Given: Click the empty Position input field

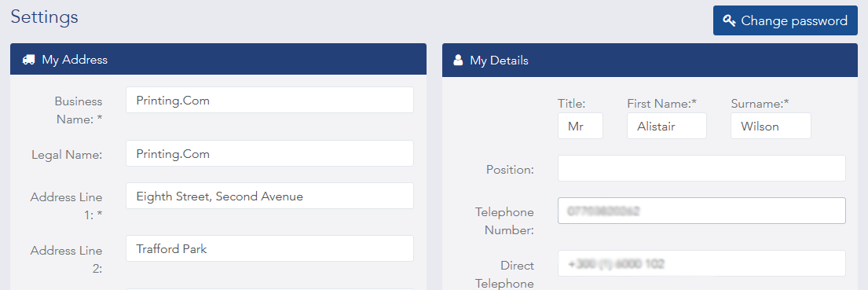Looking at the screenshot, I should [x=701, y=168].
